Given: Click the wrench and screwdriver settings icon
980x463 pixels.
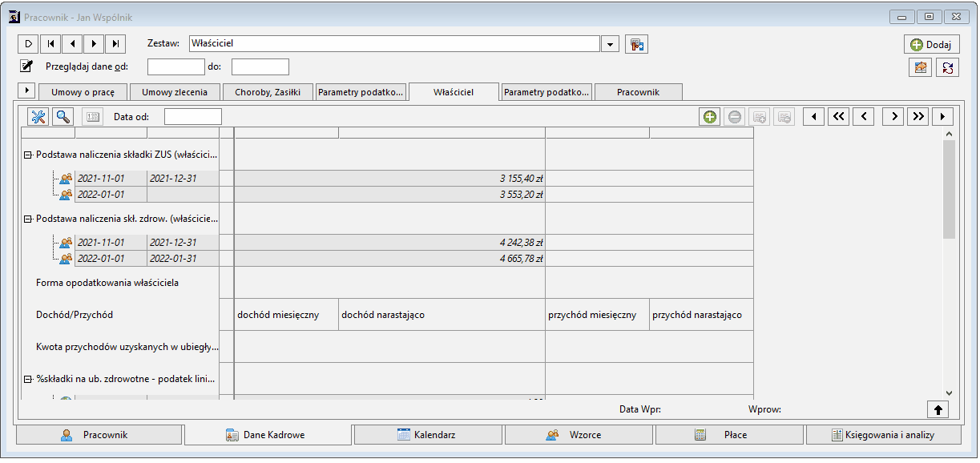Looking at the screenshot, I should click(x=38, y=116).
